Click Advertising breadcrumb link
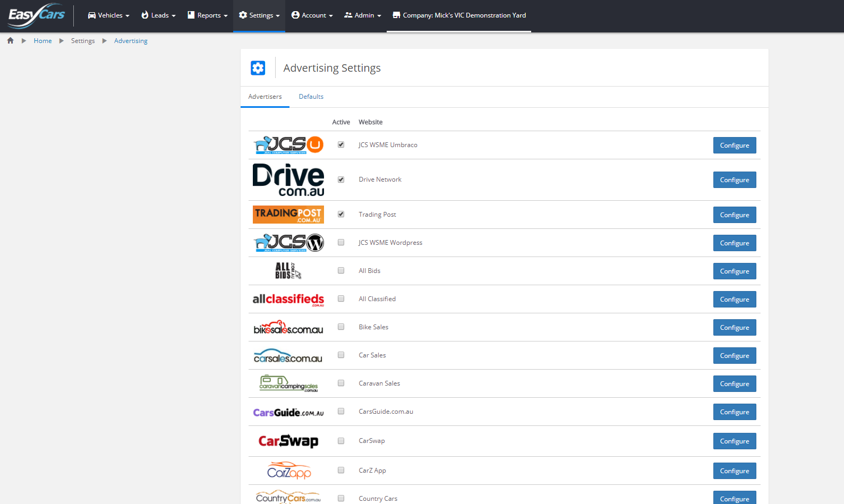Viewport: 844px width, 504px height. (131, 41)
